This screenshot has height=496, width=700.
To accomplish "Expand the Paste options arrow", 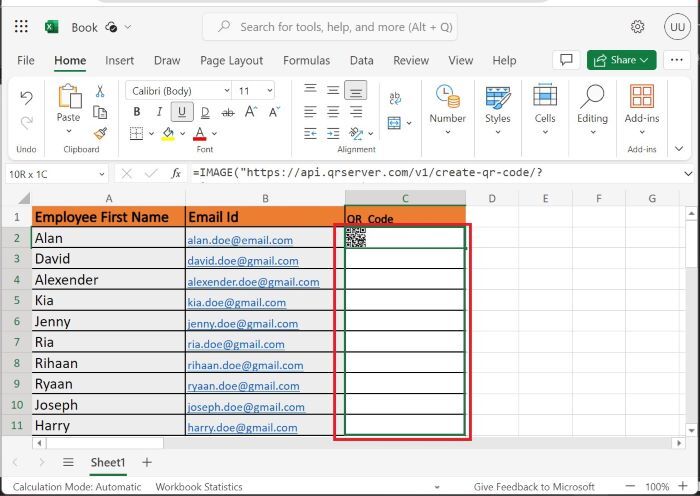I will [x=69, y=131].
